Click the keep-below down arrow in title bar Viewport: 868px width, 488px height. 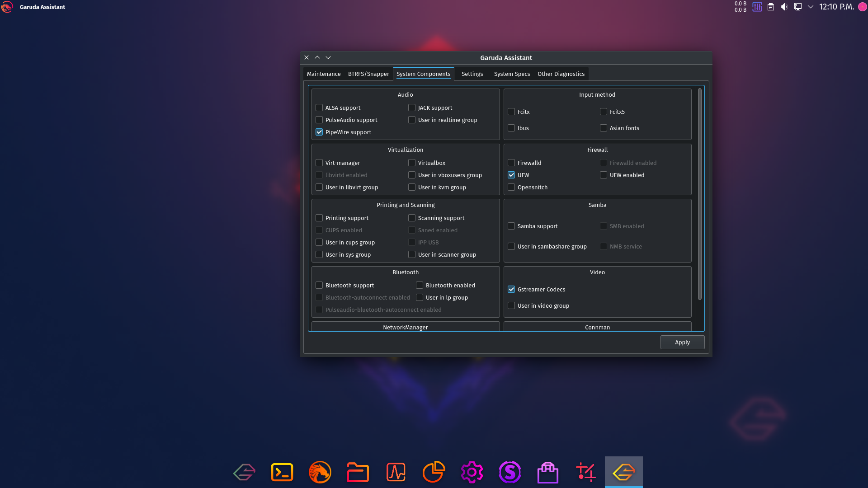[328, 57]
